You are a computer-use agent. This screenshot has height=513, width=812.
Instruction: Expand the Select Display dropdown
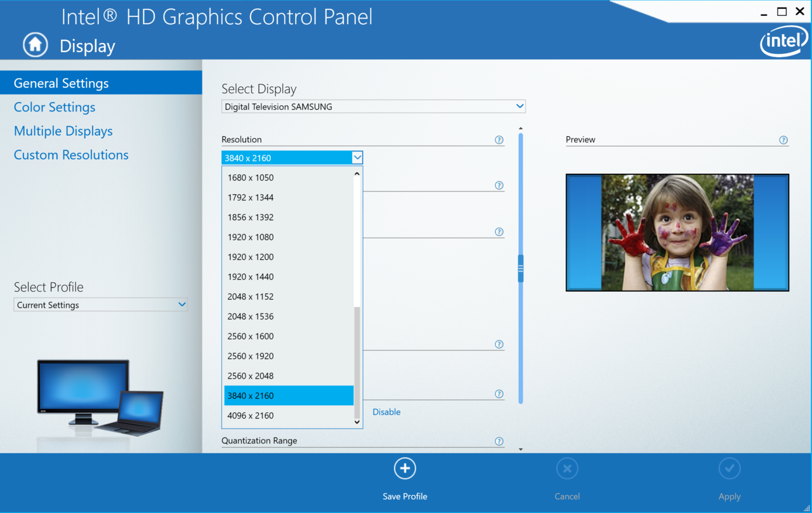point(520,107)
